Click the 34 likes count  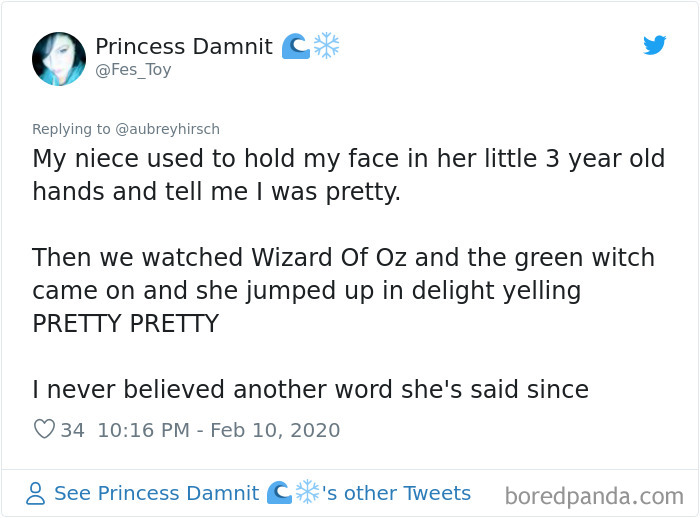pyautogui.click(x=73, y=430)
